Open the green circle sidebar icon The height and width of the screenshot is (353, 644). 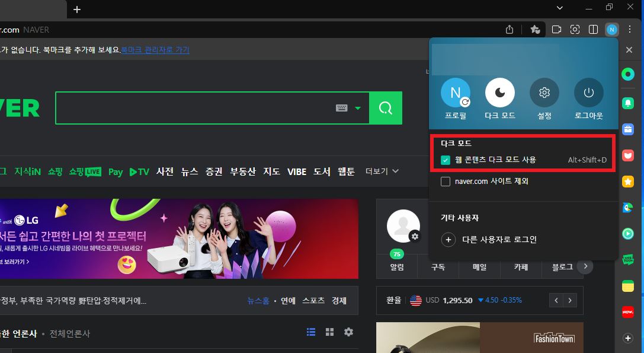point(627,75)
